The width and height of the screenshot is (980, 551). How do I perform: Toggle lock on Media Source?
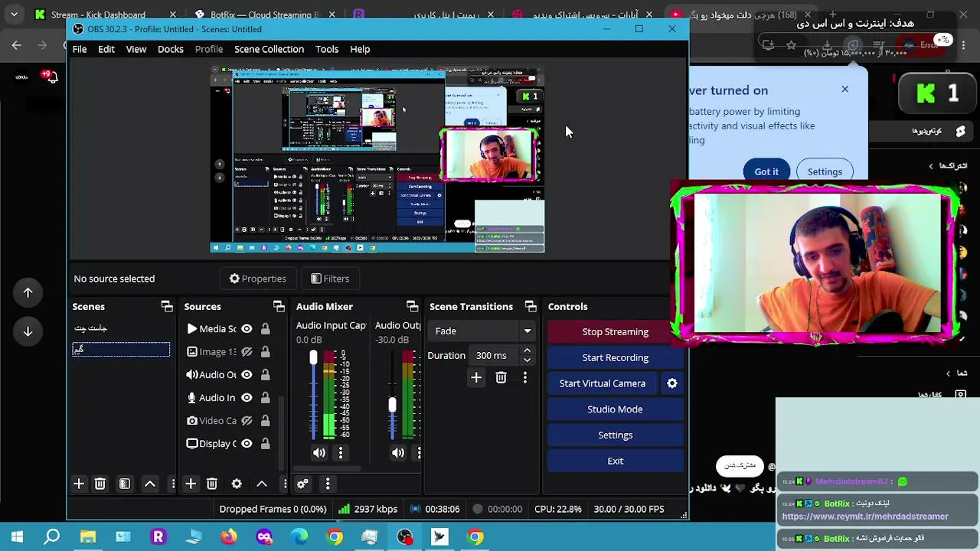(x=265, y=329)
